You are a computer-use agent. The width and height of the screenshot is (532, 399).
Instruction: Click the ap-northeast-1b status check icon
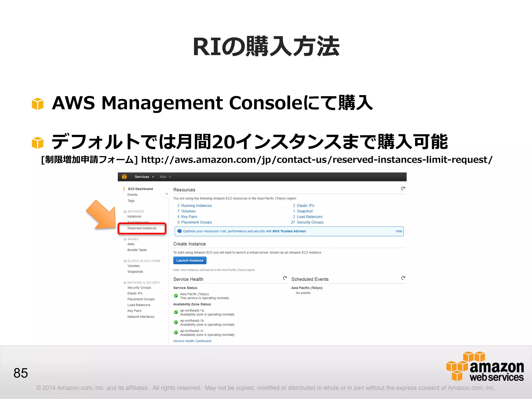tap(176, 322)
